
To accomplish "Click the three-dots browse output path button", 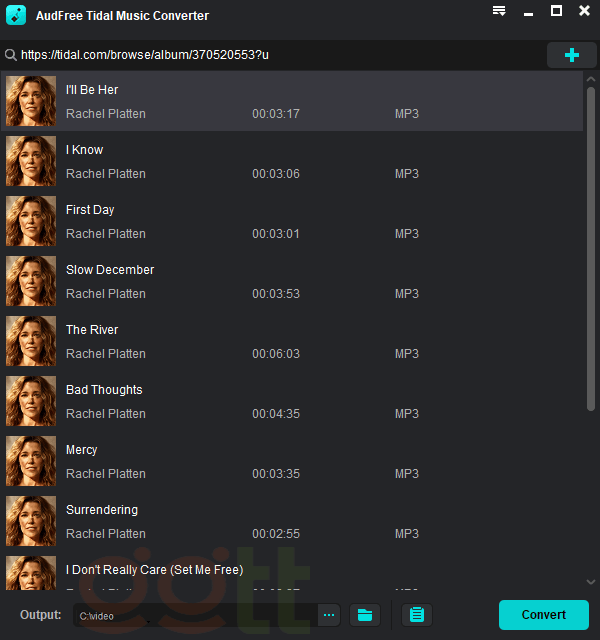I will point(329,615).
